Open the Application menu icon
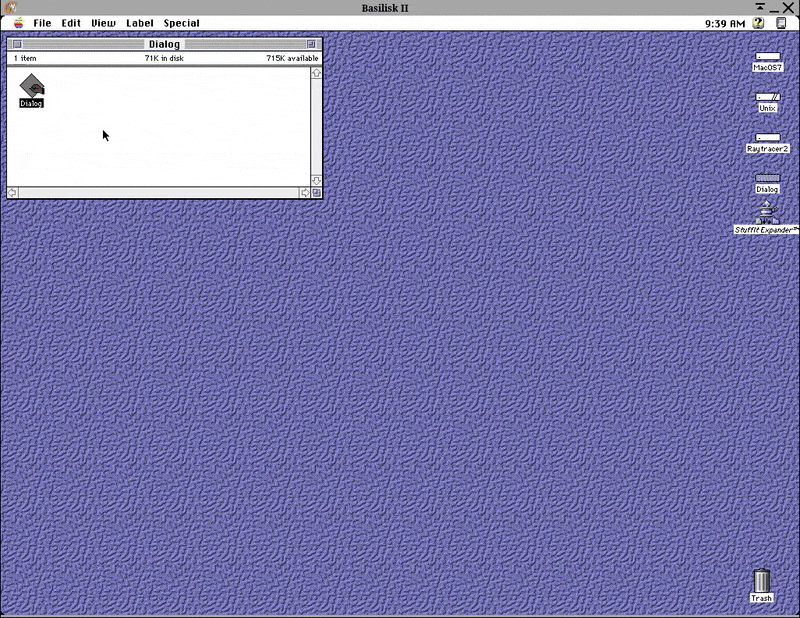Screen dimensions: 800x618 coord(781,23)
